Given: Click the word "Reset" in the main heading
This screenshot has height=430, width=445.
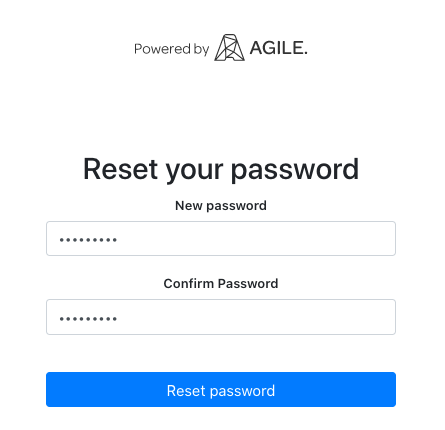Looking at the screenshot, I should tap(120, 169).
